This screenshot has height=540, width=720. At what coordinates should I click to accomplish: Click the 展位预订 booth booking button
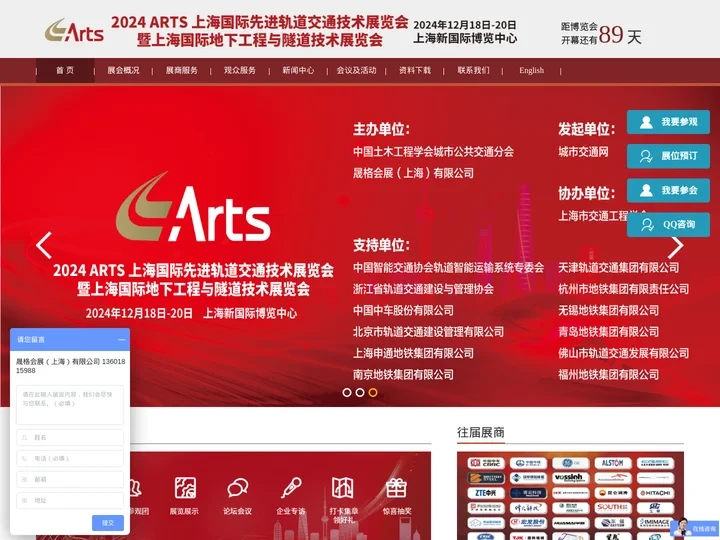pos(668,156)
